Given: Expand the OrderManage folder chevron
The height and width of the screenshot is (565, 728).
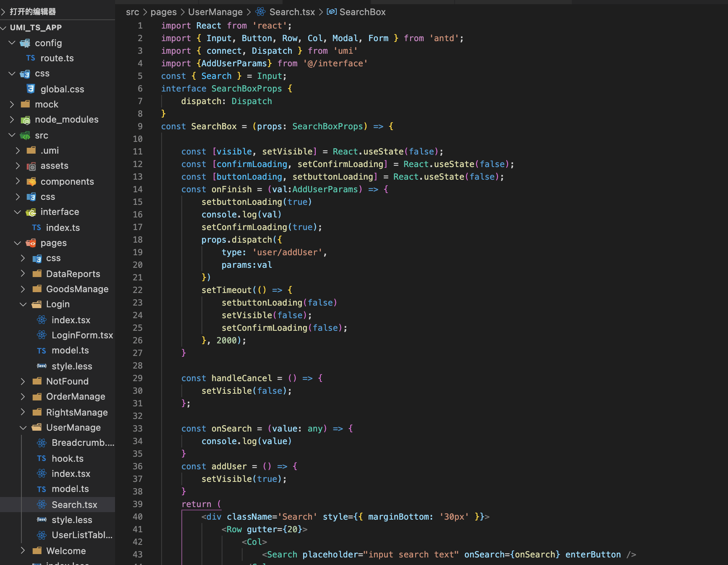Looking at the screenshot, I should tap(23, 397).
